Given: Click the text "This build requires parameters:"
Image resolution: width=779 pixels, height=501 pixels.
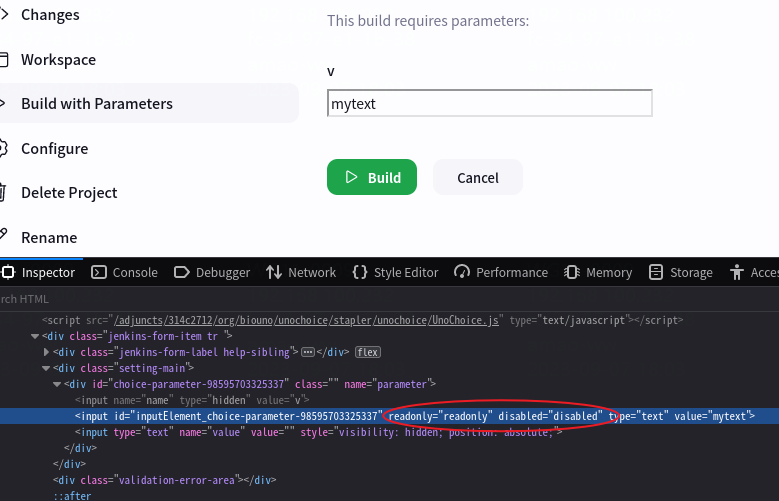Looking at the screenshot, I should point(428,21).
